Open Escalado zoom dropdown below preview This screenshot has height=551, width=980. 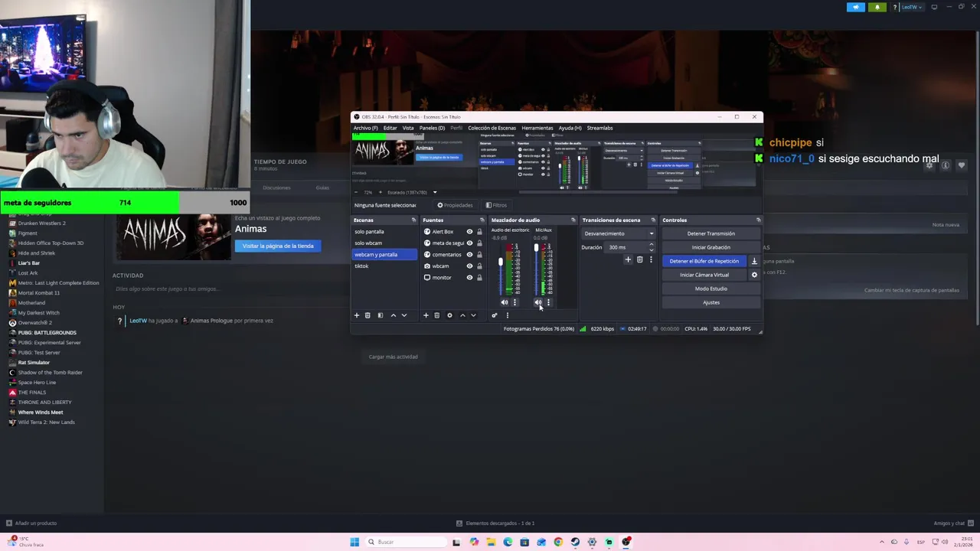pos(434,192)
